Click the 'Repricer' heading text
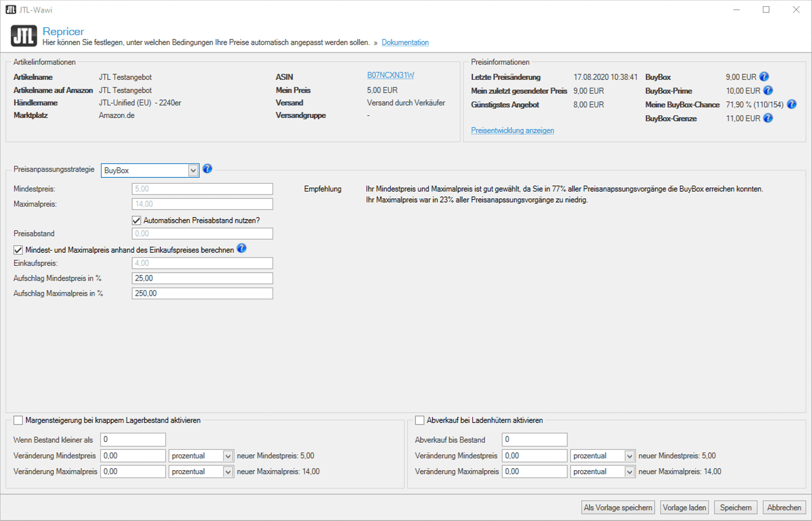 pyautogui.click(x=63, y=32)
